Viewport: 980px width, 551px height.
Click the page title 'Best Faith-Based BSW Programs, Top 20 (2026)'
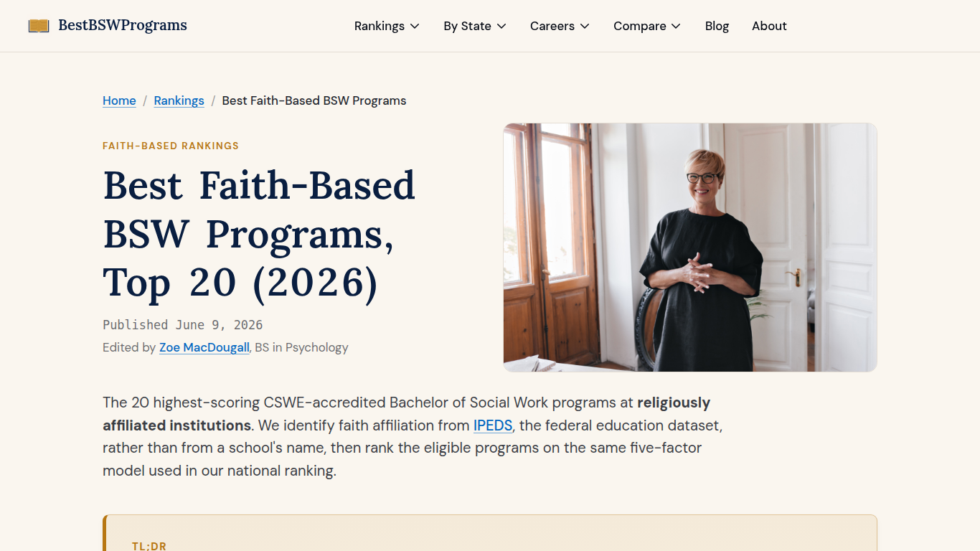pos(259,234)
